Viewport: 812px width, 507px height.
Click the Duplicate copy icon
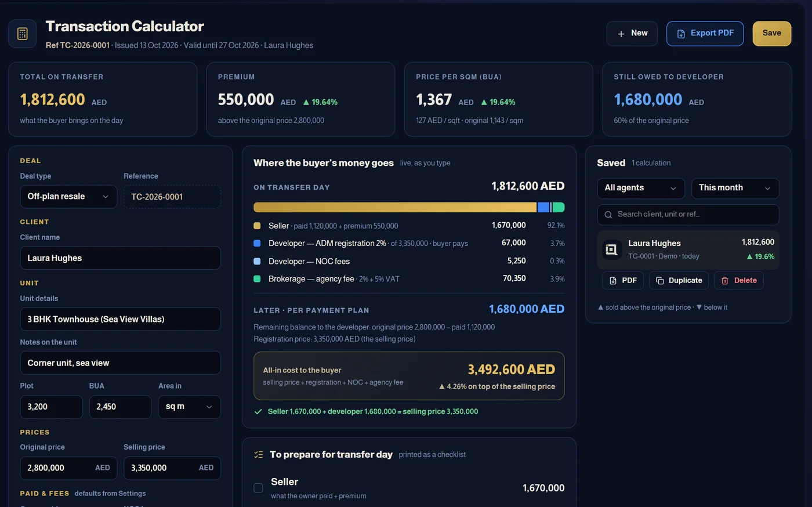pyautogui.click(x=660, y=281)
